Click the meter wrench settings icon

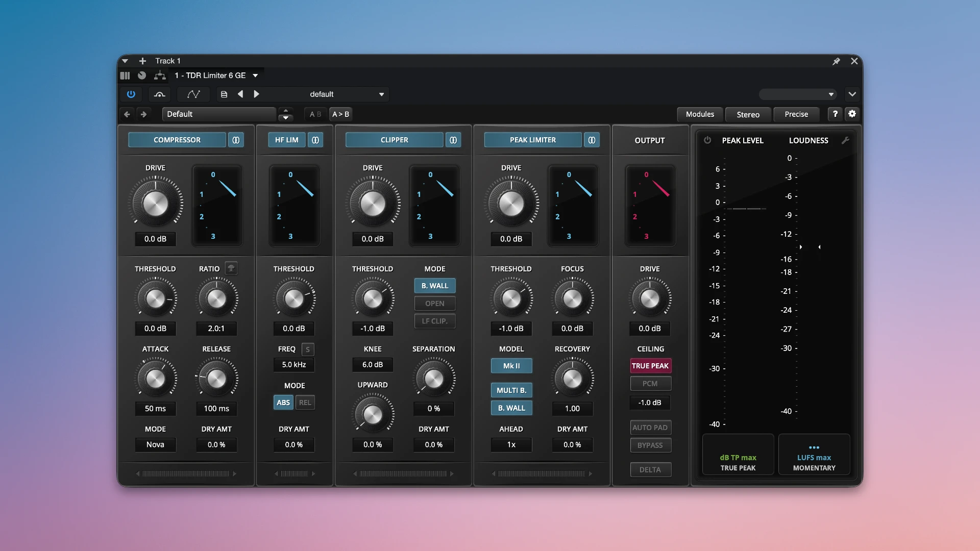(845, 140)
